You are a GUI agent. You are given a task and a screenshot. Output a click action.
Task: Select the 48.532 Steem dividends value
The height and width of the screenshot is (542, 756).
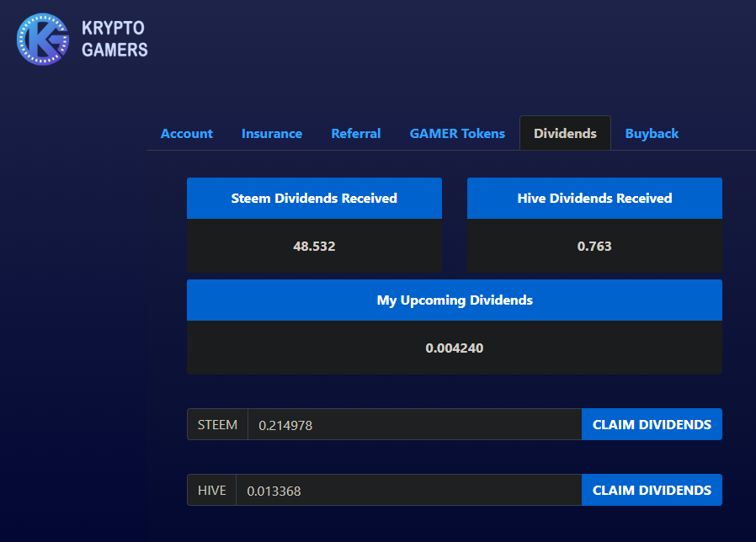click(x=314, y=247)
